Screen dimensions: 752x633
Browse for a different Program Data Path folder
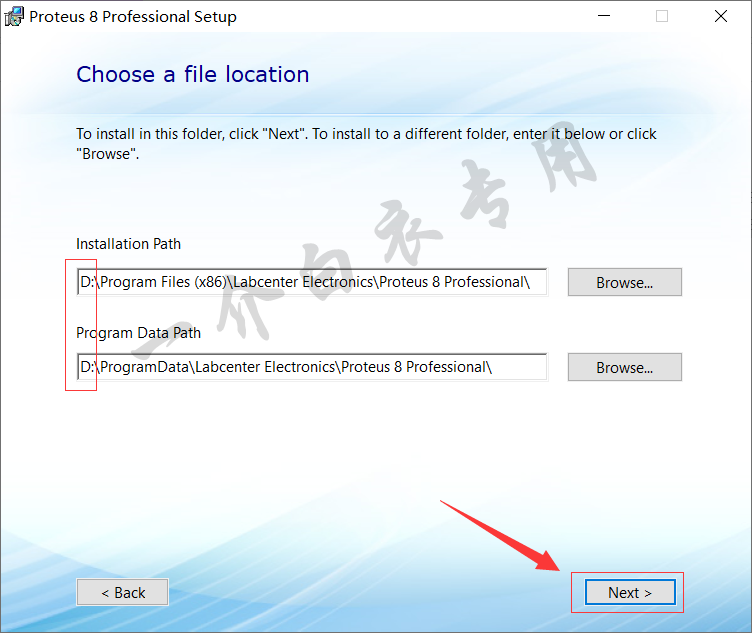[624, 367]
